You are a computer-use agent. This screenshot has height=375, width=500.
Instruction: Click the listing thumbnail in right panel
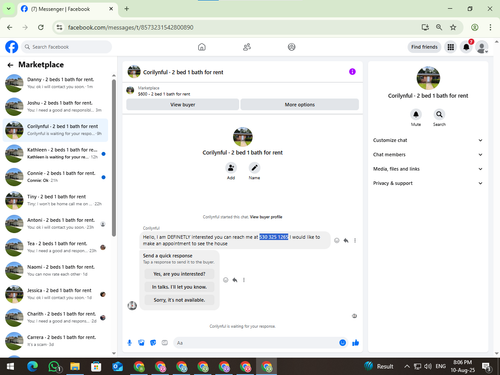point(428,78)
